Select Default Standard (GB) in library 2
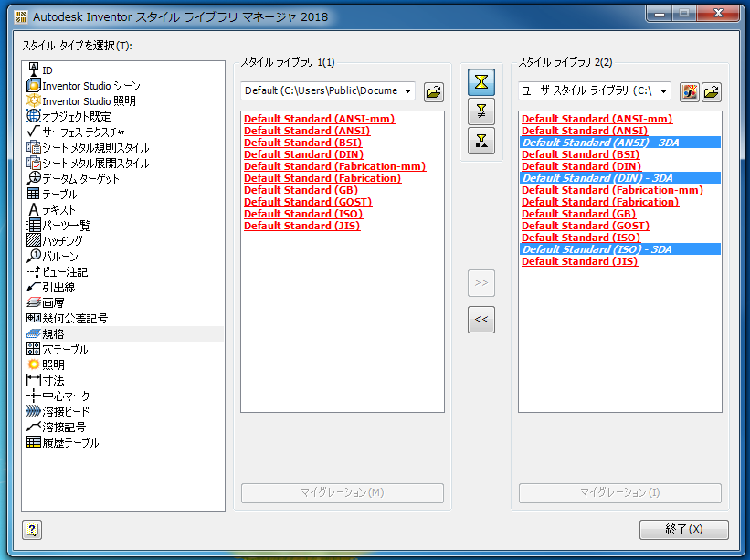 579,214
